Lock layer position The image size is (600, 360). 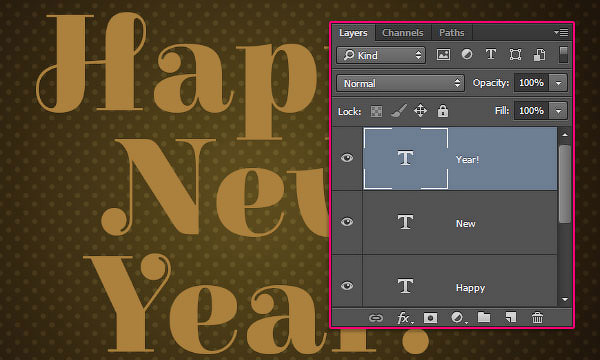420,111
